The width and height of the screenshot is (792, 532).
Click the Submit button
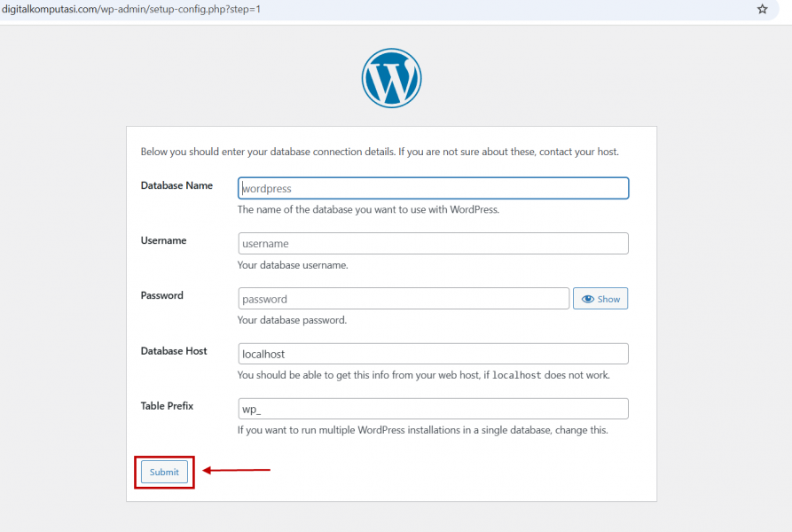(164, 472)
